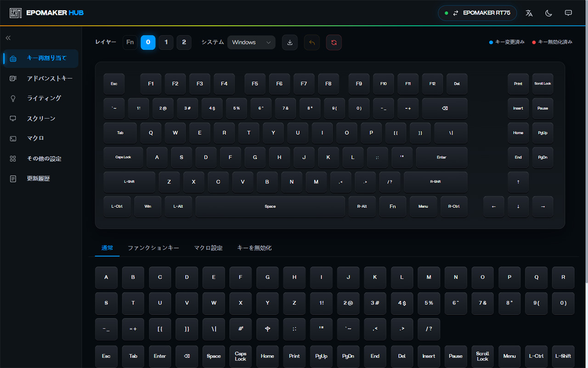Viewport: 588px width, 368px height.
Task: Open the スクリーン section
Action: 41,119
